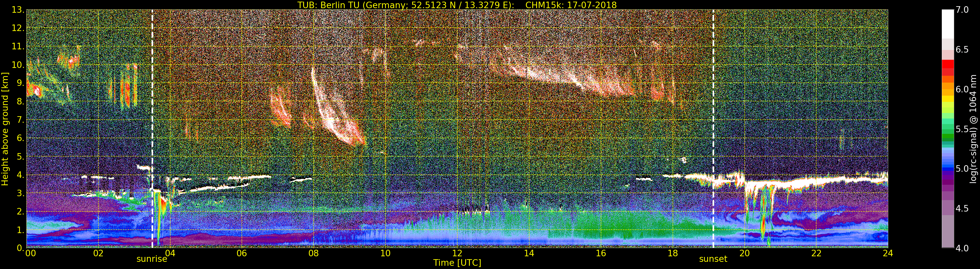
Task: Click the height axis tick label '7.'
Action: pos(20,120)
